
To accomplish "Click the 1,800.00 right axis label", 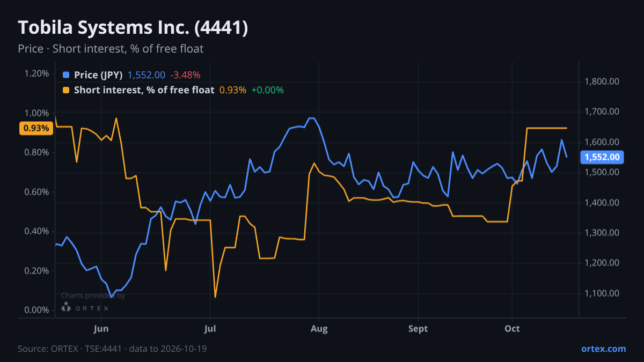I will (x=602, y=82).
